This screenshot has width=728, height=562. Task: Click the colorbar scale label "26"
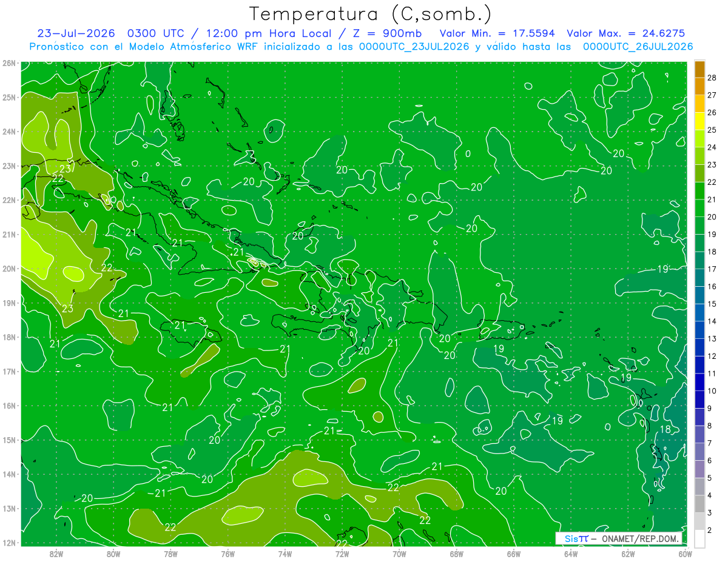[712, 113]
